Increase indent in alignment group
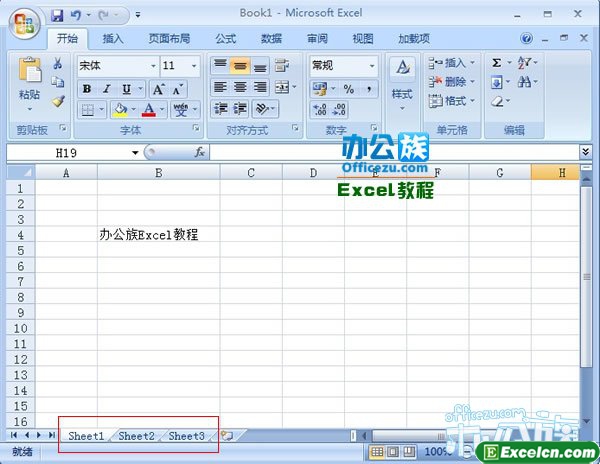This screenshot has width=600, height=464. 240,109
